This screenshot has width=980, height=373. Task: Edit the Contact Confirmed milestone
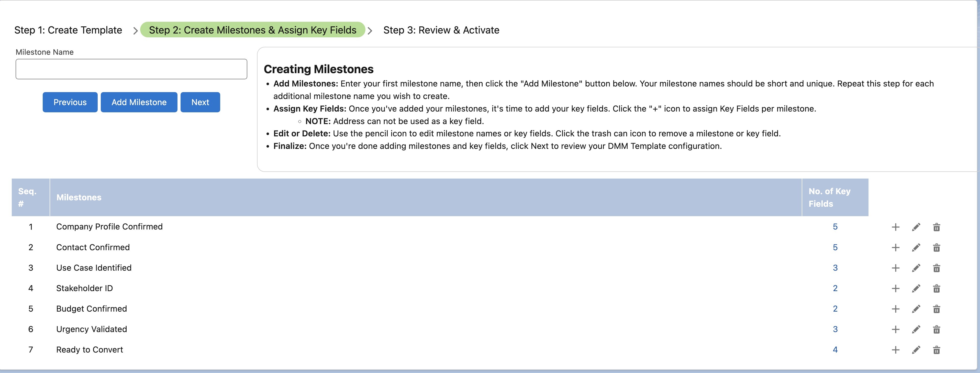(x=916, y=248)
